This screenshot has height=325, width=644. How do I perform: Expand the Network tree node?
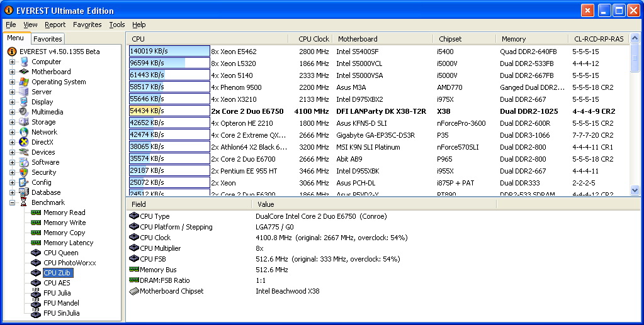(x=13, y=132)
